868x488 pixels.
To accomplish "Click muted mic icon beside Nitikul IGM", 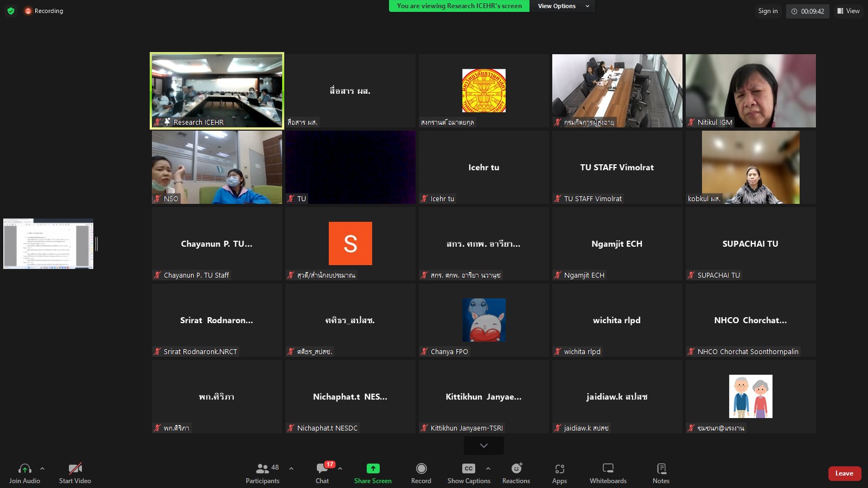I will [691, 122].
